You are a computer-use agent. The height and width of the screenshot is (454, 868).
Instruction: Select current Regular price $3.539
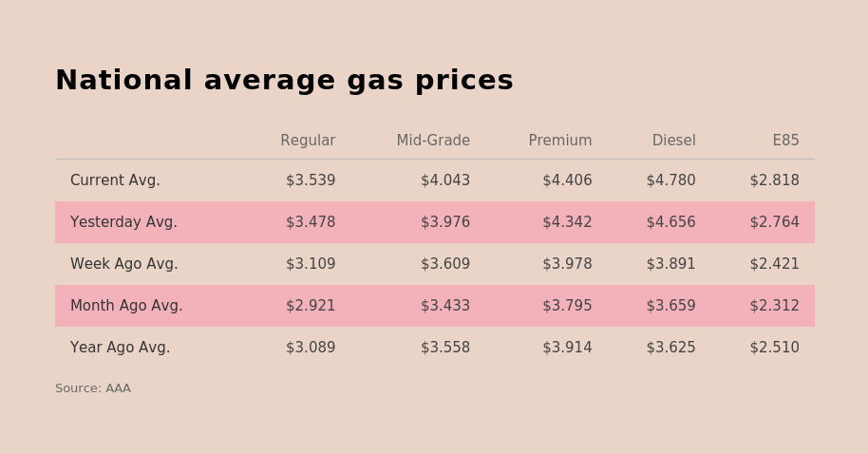(311, 180)
